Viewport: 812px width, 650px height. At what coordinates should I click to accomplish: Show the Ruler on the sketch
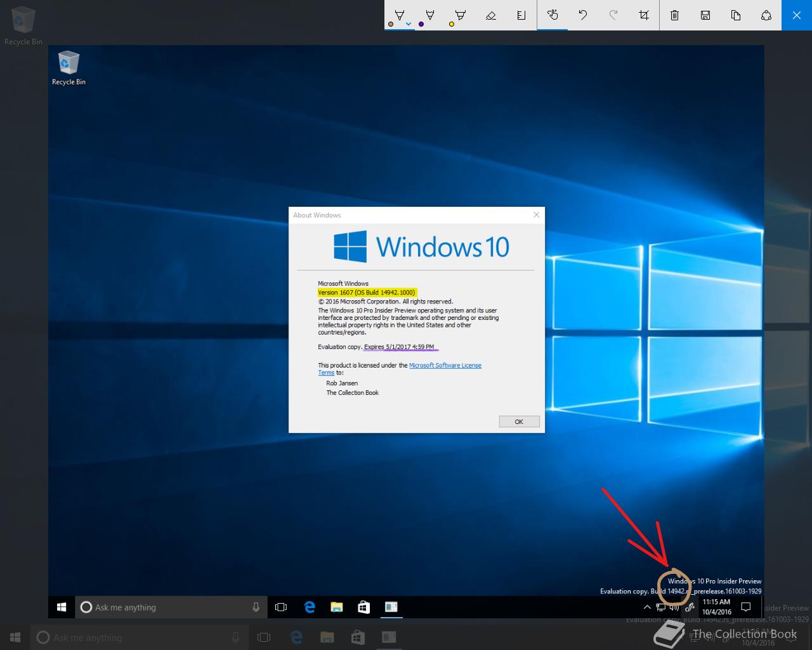521,15
